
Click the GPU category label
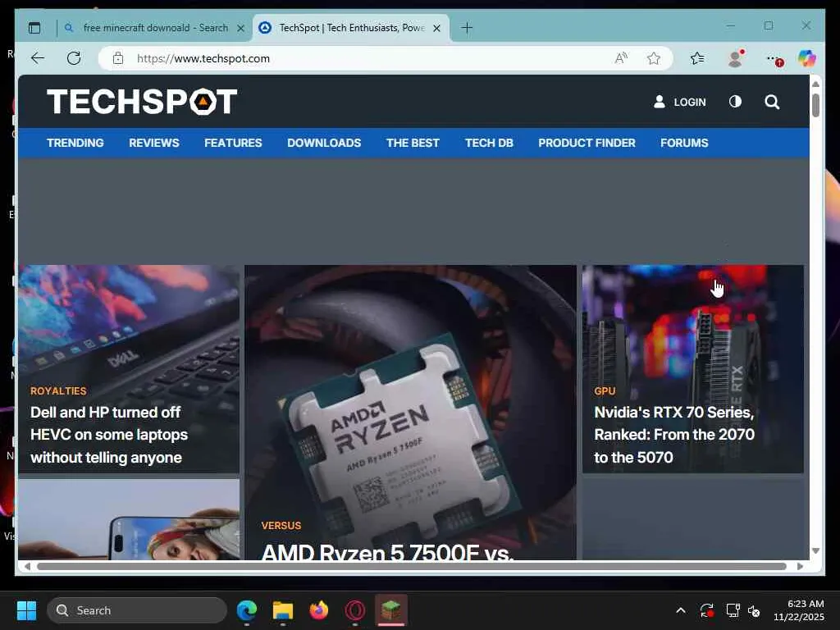tap(605, 391)
